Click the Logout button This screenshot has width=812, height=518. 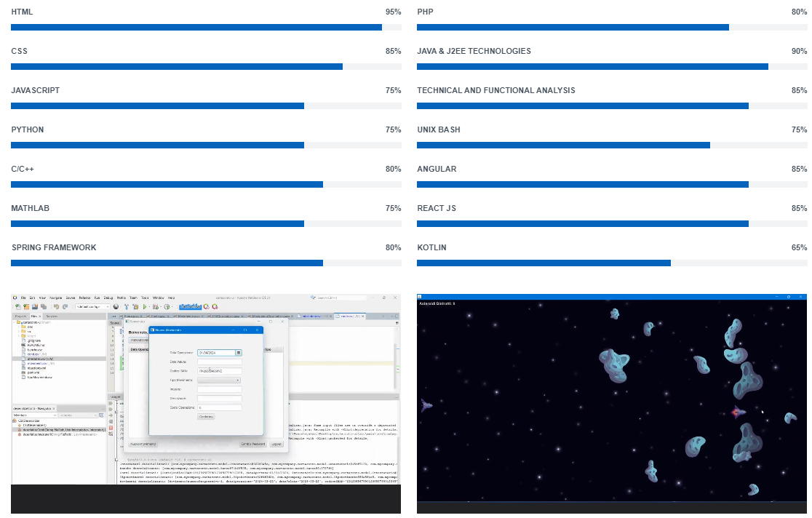point(276,444)
